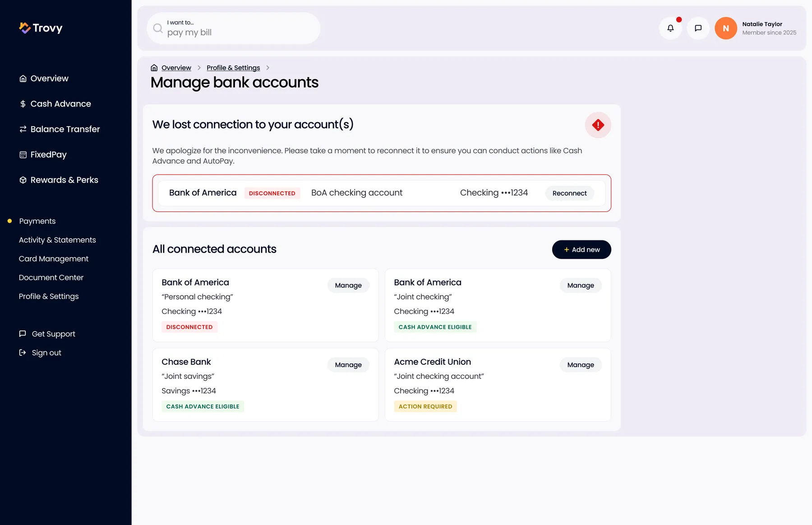This screenshot has width=812, height=525.
Task: Open Document Center
Action: [51, 277]
